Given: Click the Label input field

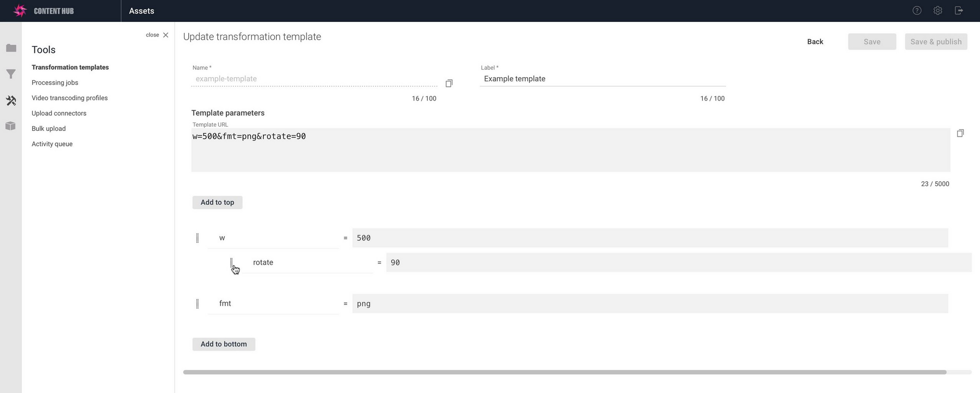Looking at the screenshot, I should [x=602, y=79].
